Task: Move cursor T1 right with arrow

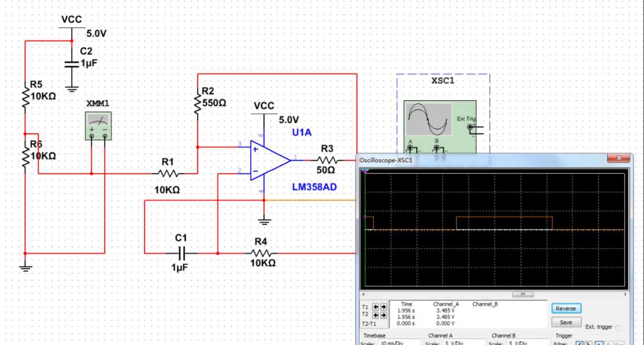Action: point(383,307)
